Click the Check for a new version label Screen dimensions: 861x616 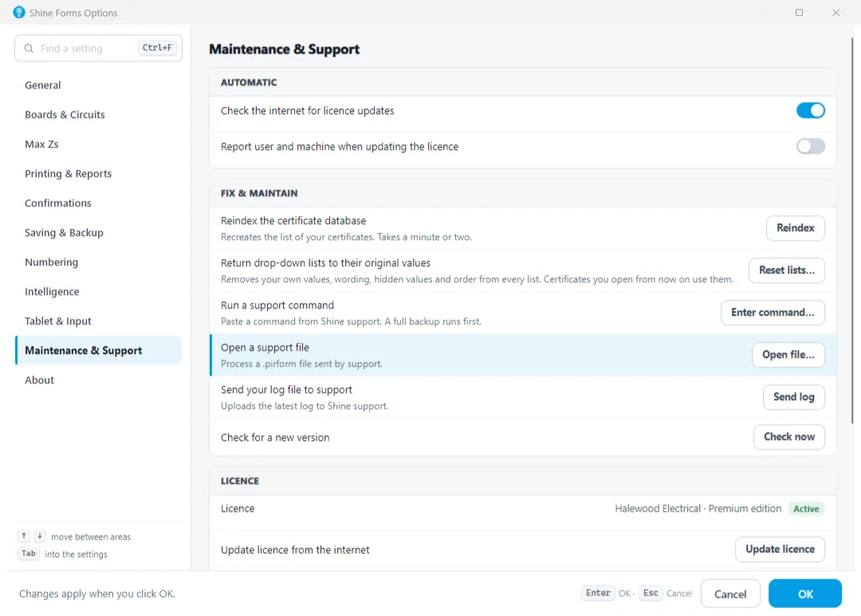click(x=275, y=437)
